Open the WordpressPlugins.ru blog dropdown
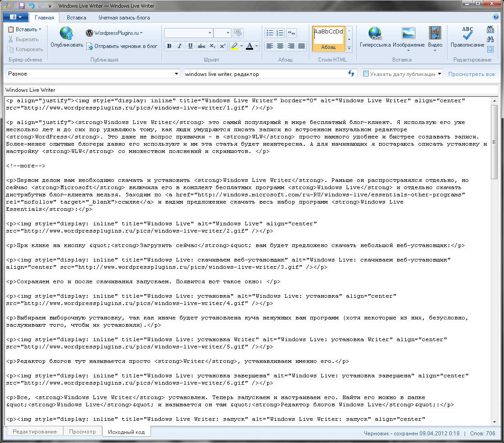Screen dimensions: 504x443 coord(114,33)
